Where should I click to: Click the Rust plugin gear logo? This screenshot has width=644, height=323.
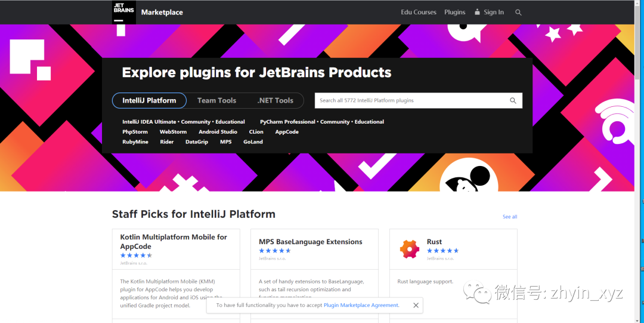[x=410, y=249]
